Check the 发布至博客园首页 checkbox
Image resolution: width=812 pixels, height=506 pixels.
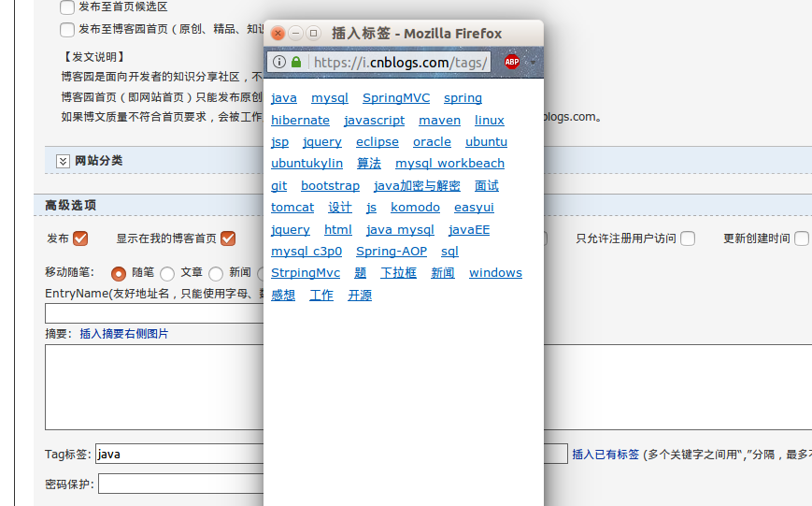(66, 30)
